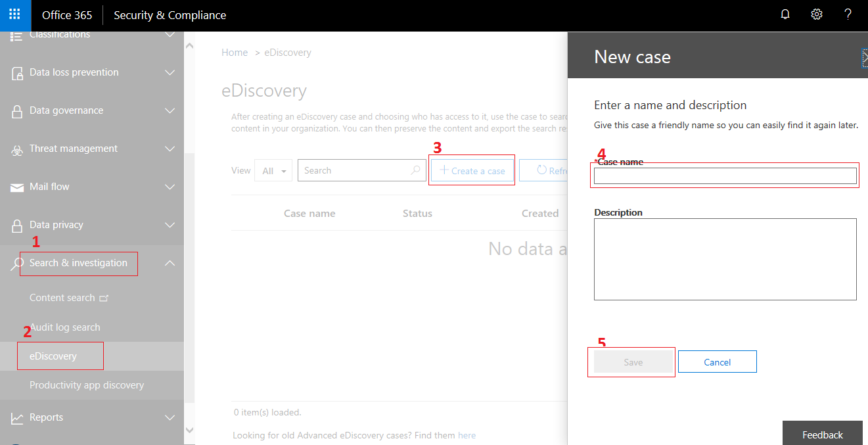Click the Home breadcrumb link
868x445 pixels.
[x=235, y=53]
